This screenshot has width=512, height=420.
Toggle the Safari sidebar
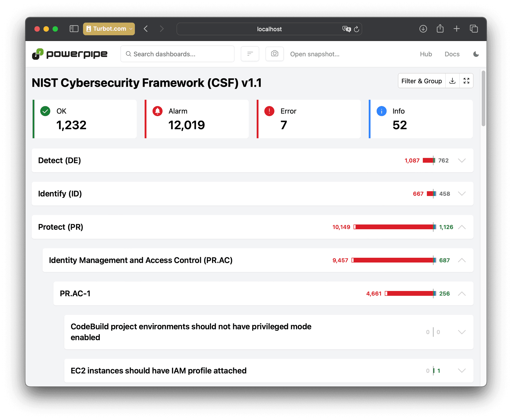click(74, 29)
